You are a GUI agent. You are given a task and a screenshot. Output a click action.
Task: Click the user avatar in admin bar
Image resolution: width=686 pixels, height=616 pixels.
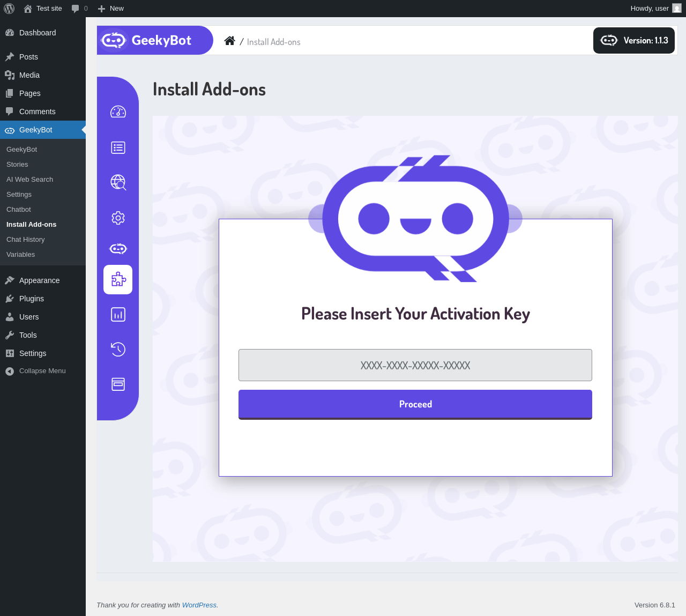point(677,8)
